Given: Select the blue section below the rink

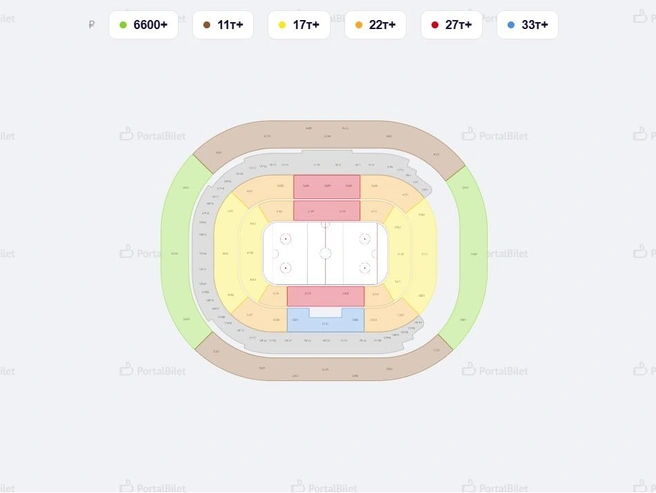Looking at the screenshot, I should tap(325, 323).
